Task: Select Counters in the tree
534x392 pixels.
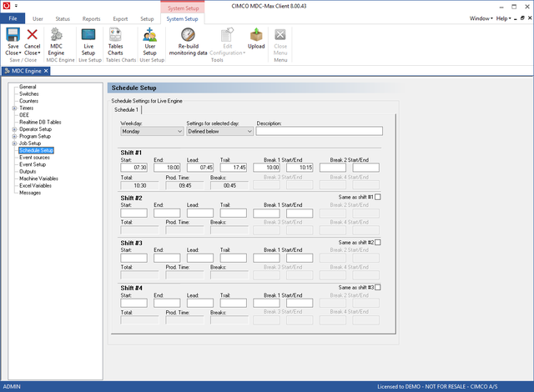Action: (x=28, y=101)
